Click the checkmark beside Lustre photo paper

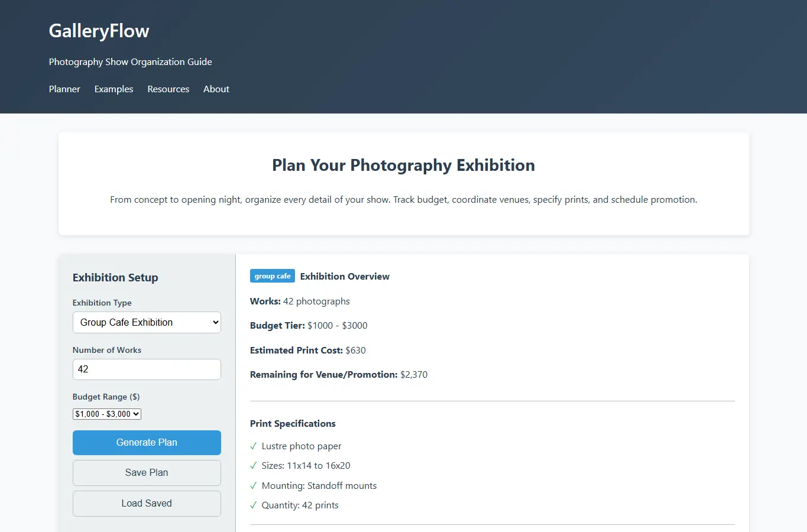click(254, 446)
